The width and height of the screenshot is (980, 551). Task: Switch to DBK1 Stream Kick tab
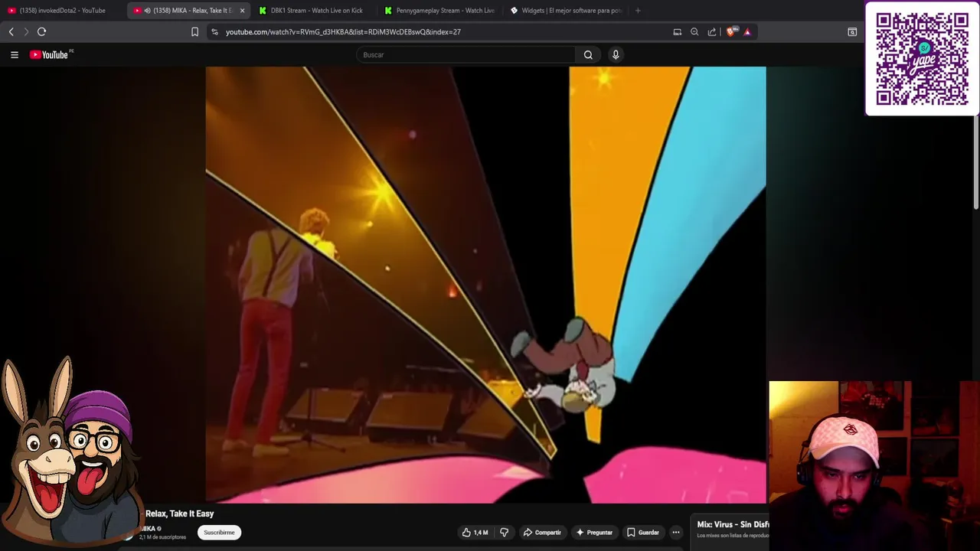coord(312,11)
